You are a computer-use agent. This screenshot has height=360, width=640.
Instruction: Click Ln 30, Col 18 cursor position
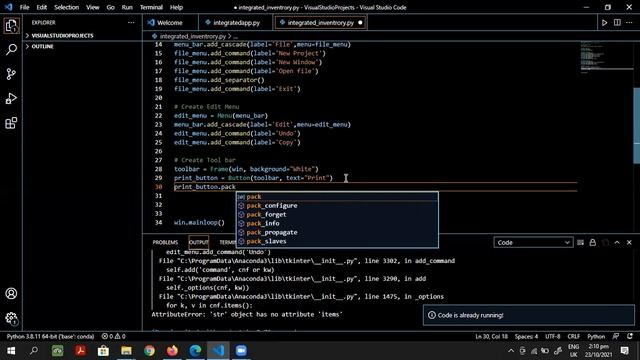pos(491,336)
